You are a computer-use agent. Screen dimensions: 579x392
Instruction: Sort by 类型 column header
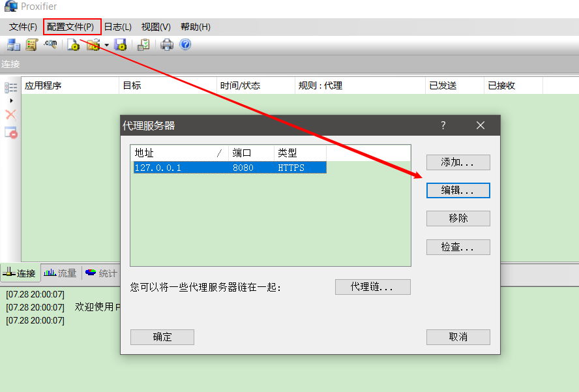[x=300, y=153]
